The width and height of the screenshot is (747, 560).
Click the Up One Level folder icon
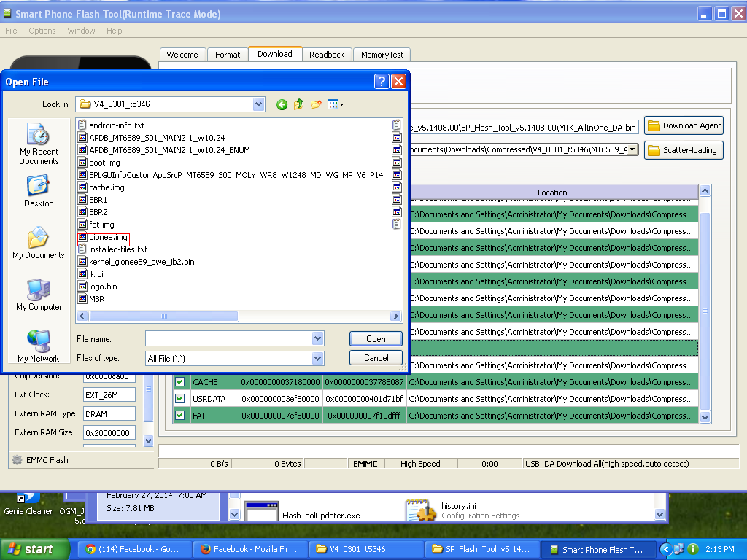(x=299, y=105)
